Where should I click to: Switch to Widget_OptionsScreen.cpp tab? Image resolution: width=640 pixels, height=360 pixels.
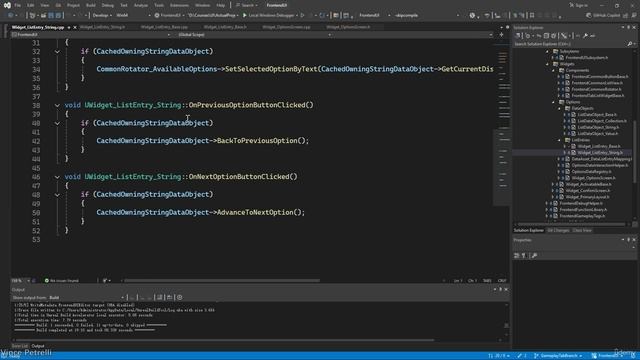(286, 27)
